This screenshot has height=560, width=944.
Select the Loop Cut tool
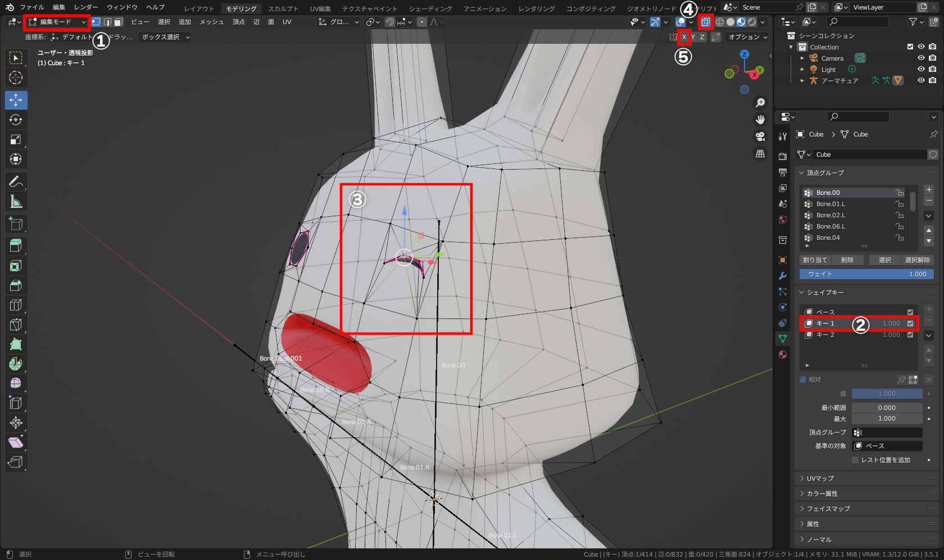(x=16, y=304)
